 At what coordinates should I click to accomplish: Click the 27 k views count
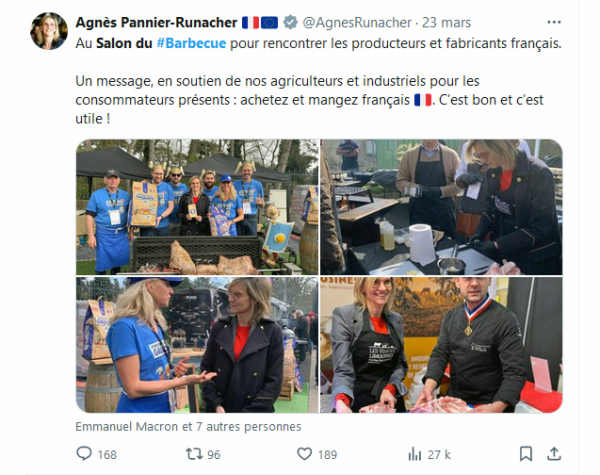click(439, 455)
